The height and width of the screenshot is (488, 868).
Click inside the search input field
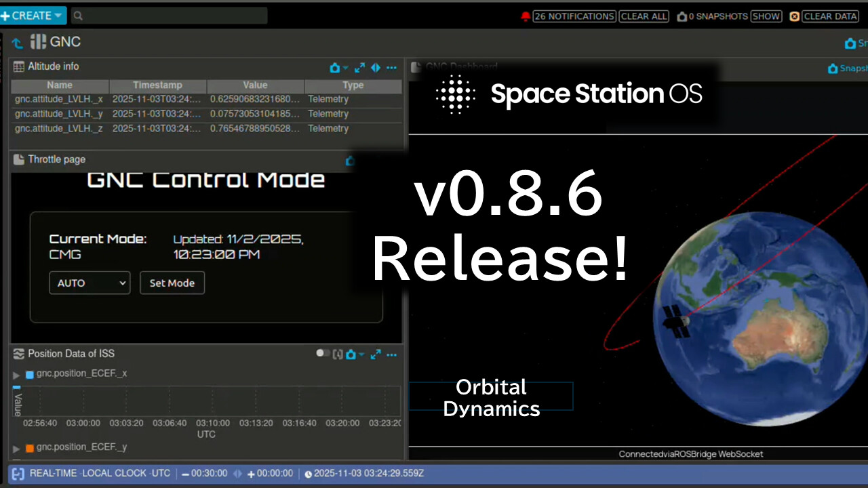168,16
